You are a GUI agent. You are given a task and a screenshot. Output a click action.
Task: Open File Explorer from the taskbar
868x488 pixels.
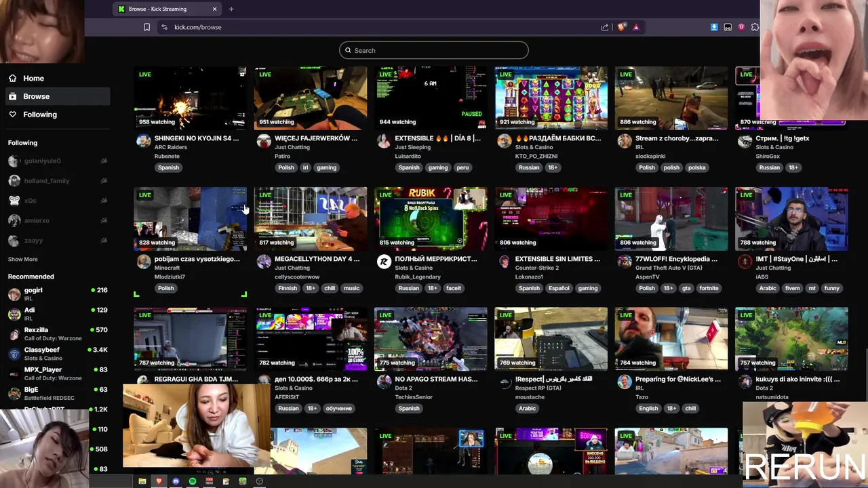142,481
